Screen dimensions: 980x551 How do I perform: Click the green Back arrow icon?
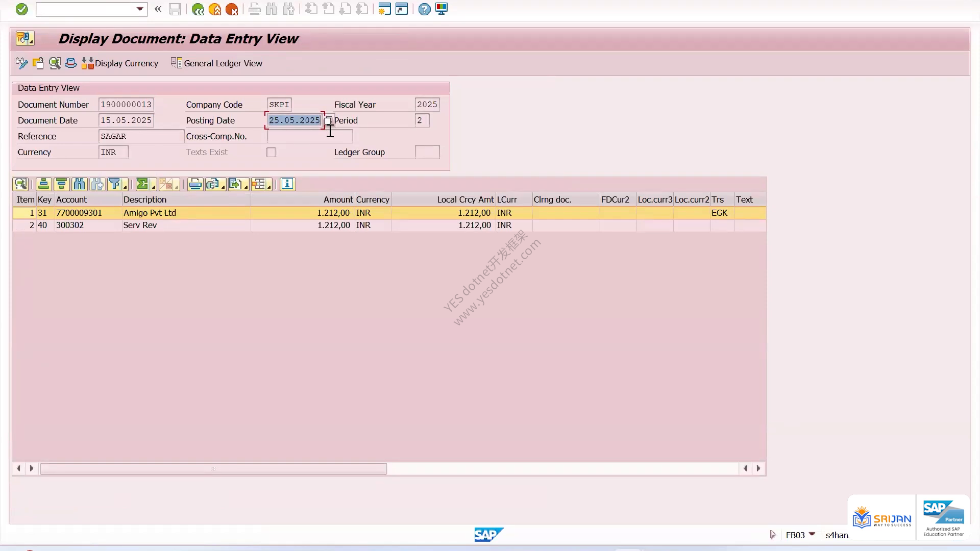198,9
